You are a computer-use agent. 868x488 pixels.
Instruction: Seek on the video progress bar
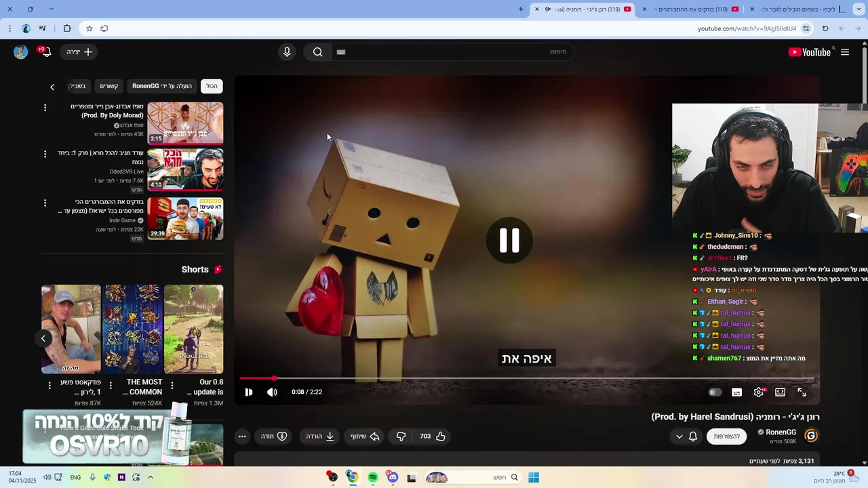tap(527, 378)
